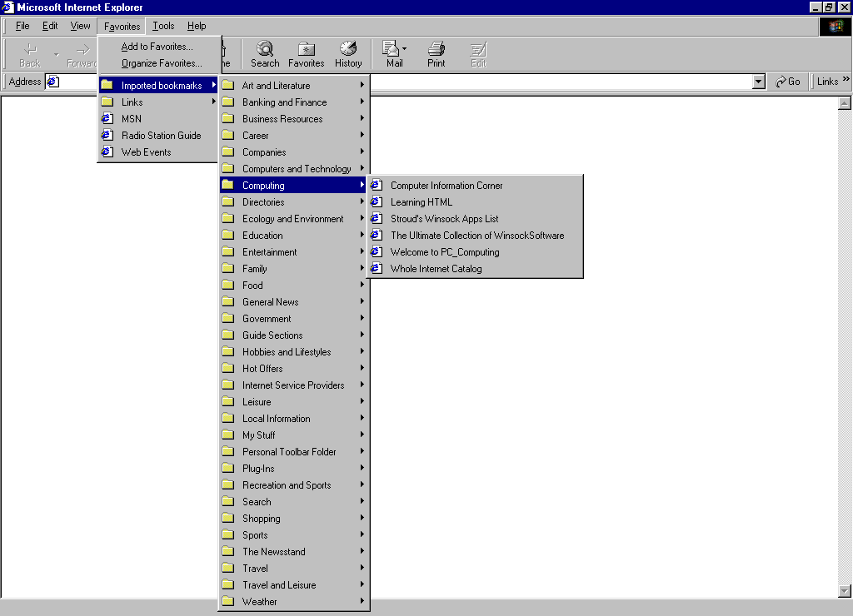Click the Radio Station Guide page icon
853x616 pixels.
point(107,136)
